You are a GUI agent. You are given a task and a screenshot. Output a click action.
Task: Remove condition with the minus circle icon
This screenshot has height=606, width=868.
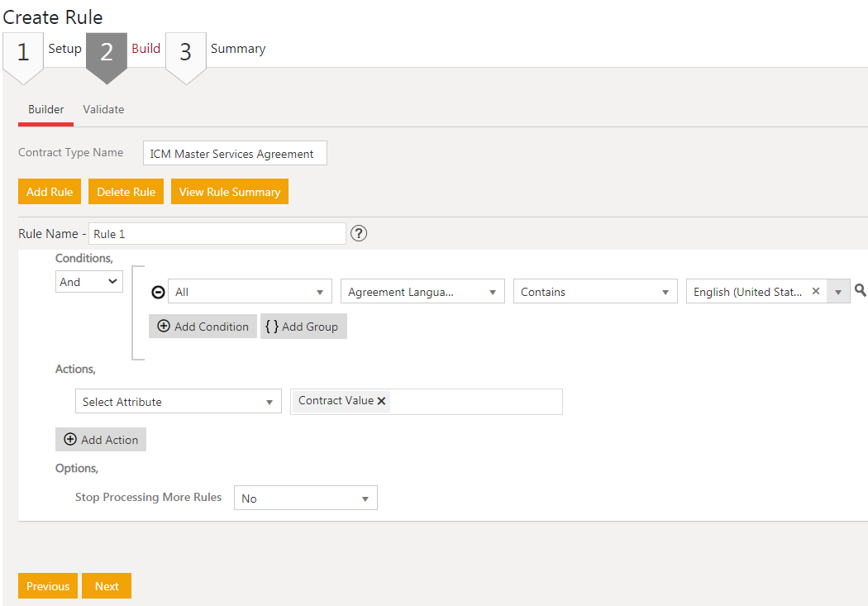click(x=158, y=292)
